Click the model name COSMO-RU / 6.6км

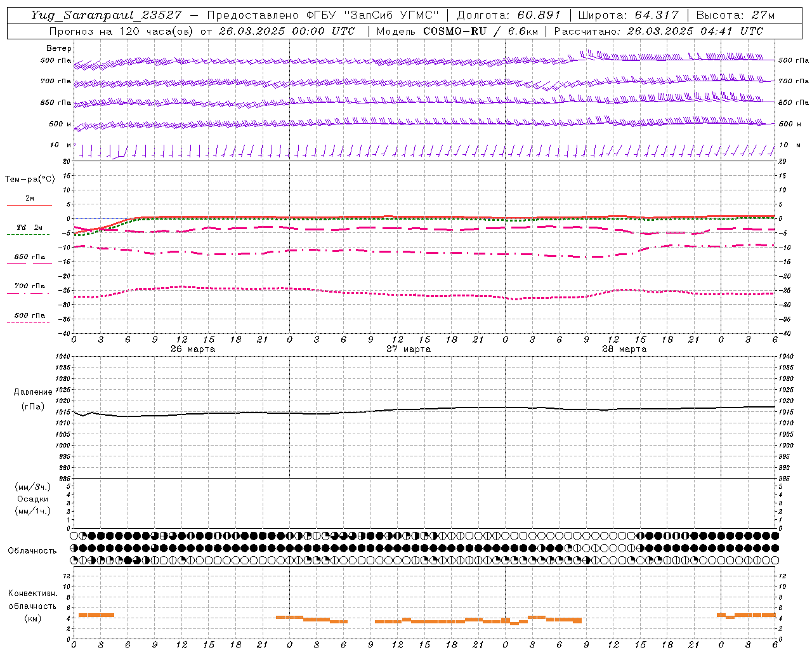coord(480,31)
